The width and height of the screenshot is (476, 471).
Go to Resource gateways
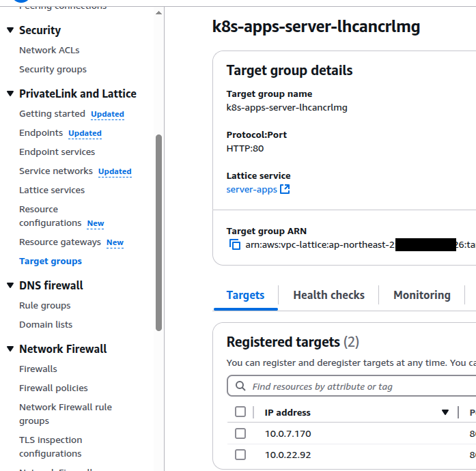[x=60, y=242]
